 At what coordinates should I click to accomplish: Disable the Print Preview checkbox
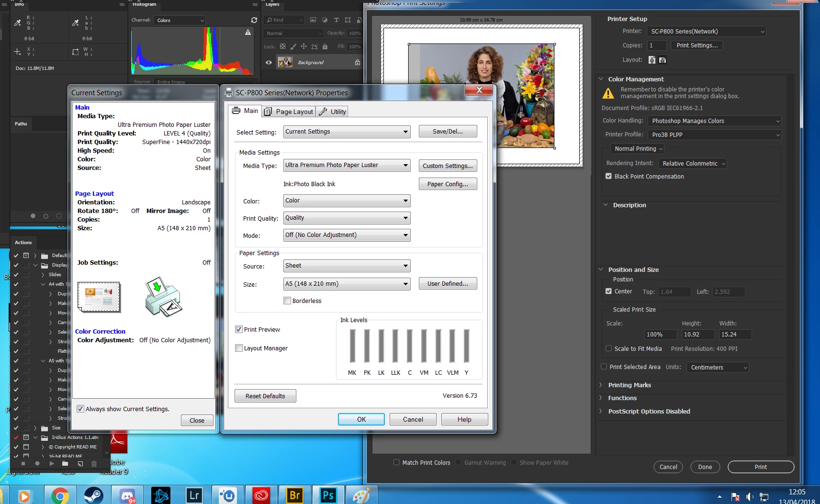coord(239,329)
